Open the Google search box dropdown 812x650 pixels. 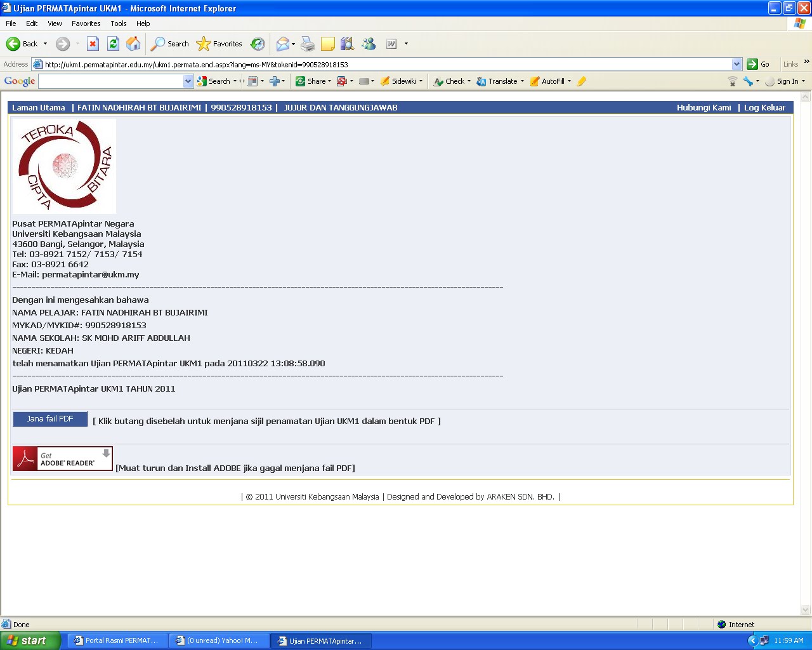pos(188,81)
